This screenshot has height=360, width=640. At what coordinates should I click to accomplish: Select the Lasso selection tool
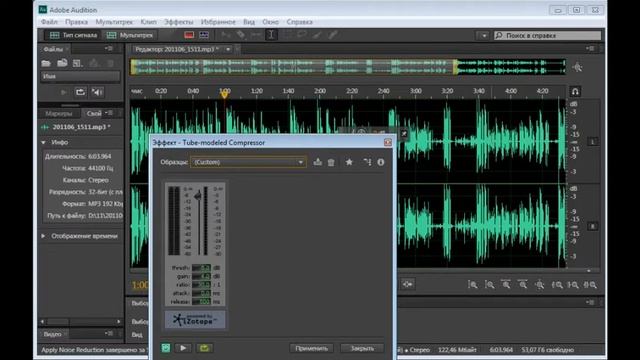[x=302, y=35]
